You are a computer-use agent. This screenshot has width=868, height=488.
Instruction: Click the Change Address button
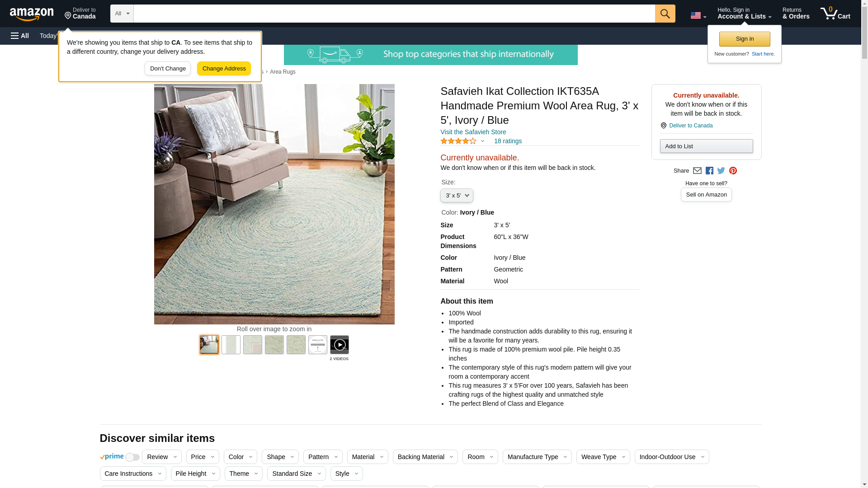tap(224, 69)
